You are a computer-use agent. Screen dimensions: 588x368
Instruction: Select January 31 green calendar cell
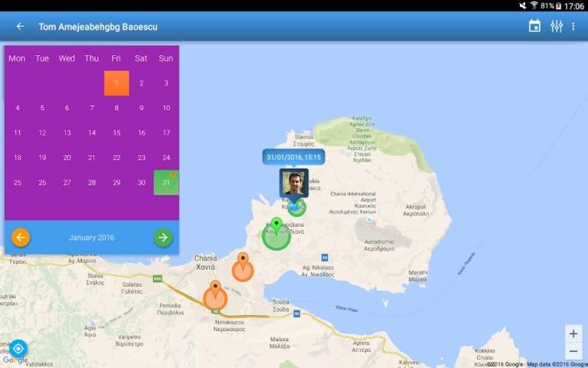pyautogui.click(x=166, y=182)
